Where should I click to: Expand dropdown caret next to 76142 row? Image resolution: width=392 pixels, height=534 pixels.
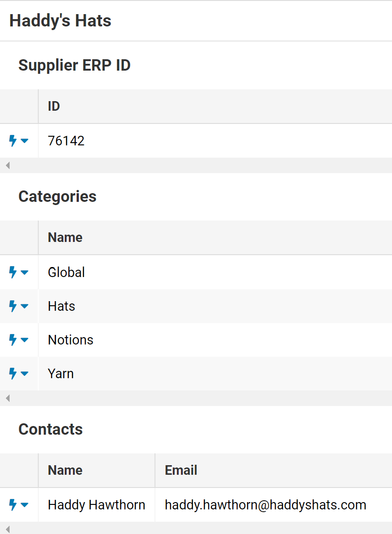(25, 141)
